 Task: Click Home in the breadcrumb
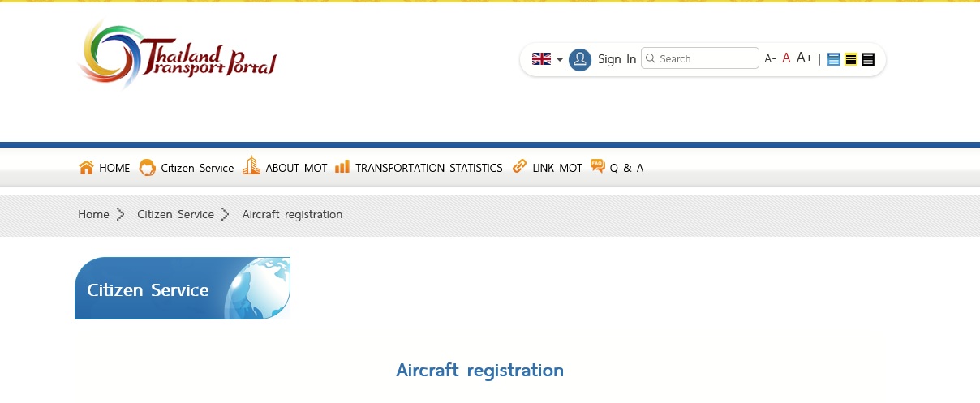93,214
